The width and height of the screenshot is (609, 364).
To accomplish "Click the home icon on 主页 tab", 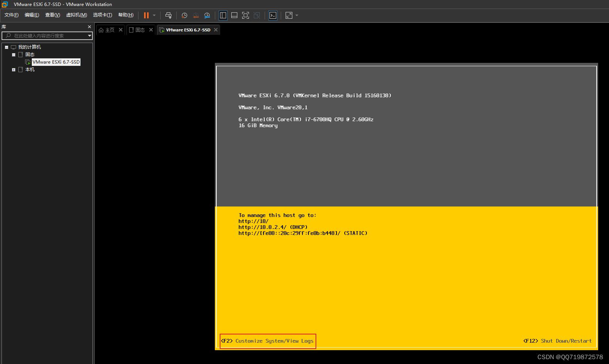I will click(101, 30).
